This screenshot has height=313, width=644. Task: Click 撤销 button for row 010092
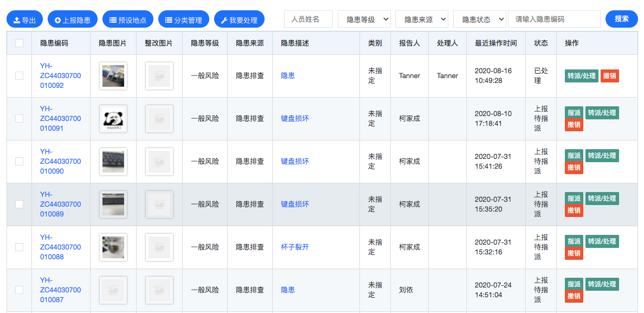[610, 76]
